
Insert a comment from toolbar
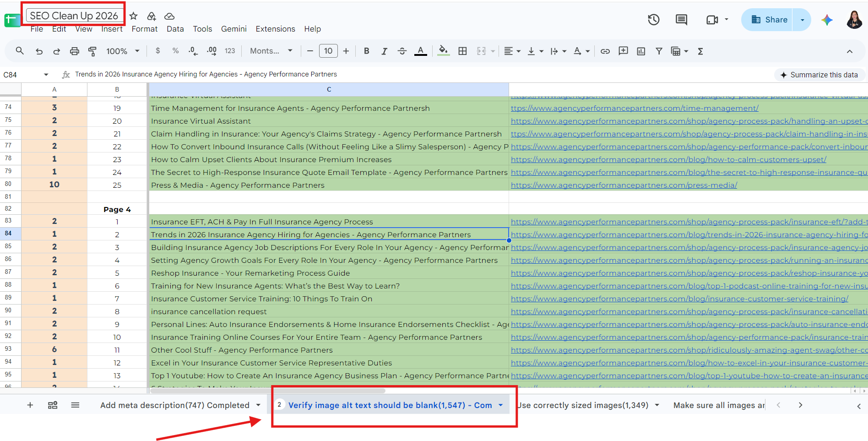(x=623, y=51)
